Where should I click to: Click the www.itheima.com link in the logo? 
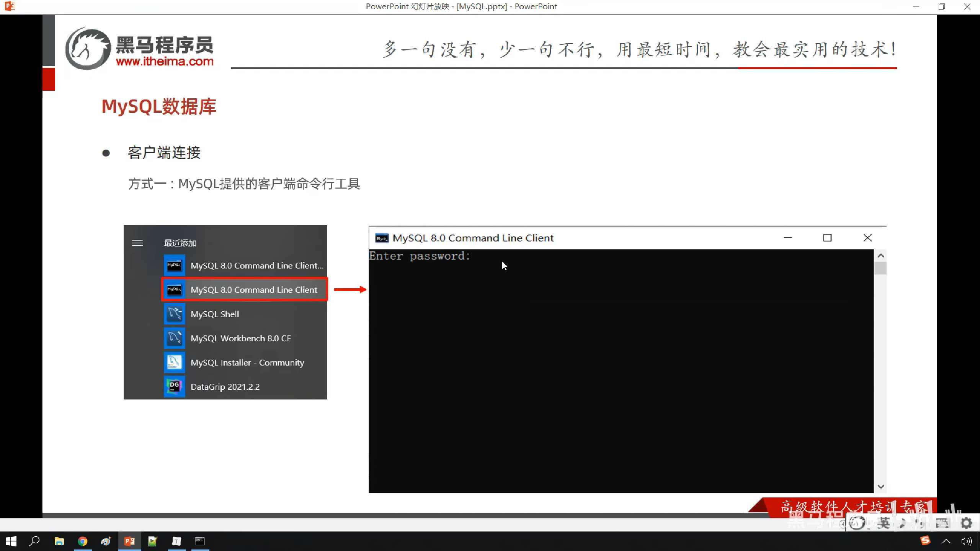pyautogui.click(x=165, y=61)
